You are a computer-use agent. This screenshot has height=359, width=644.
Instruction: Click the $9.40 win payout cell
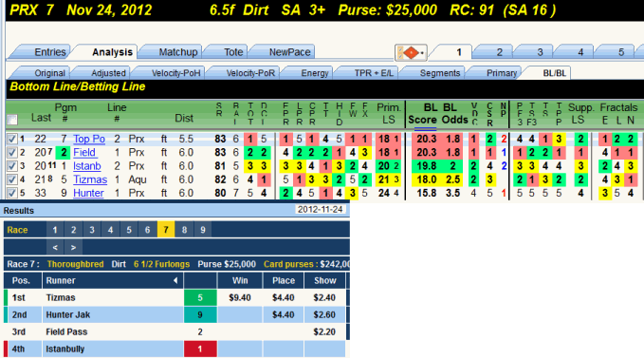point(240,297)
